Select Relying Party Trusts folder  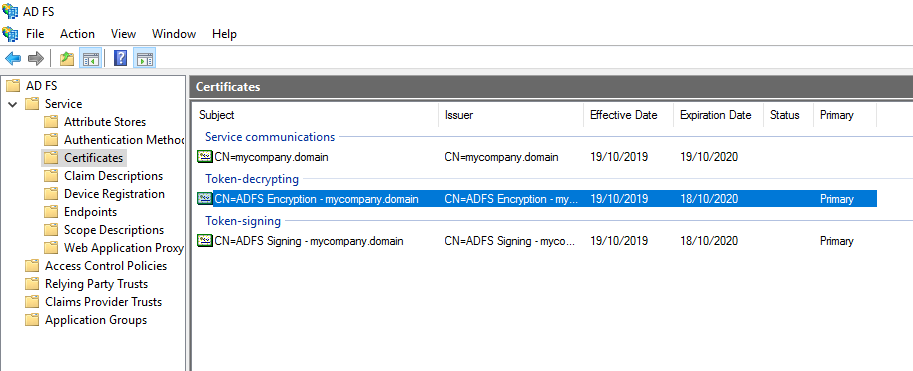[96, 284]
